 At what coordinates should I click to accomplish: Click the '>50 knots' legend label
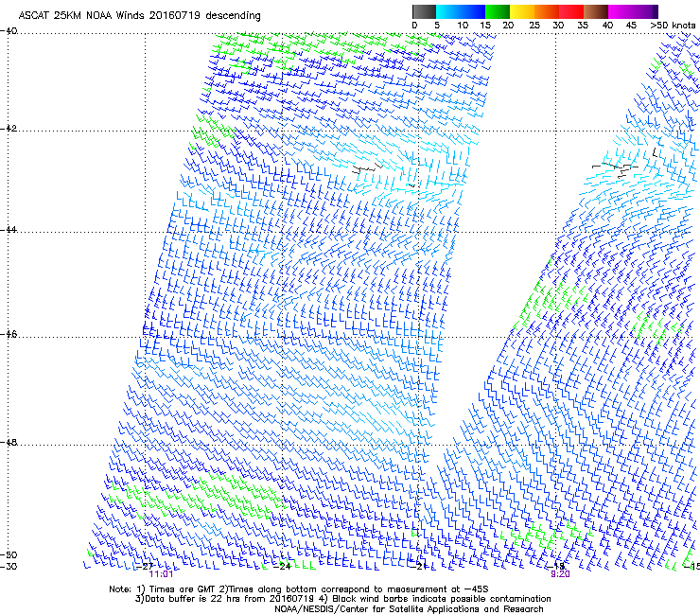point(673,26)
